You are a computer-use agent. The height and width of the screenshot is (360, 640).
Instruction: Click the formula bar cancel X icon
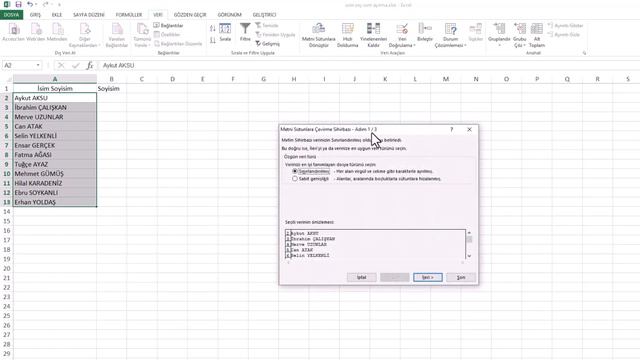tap(61, 65)
